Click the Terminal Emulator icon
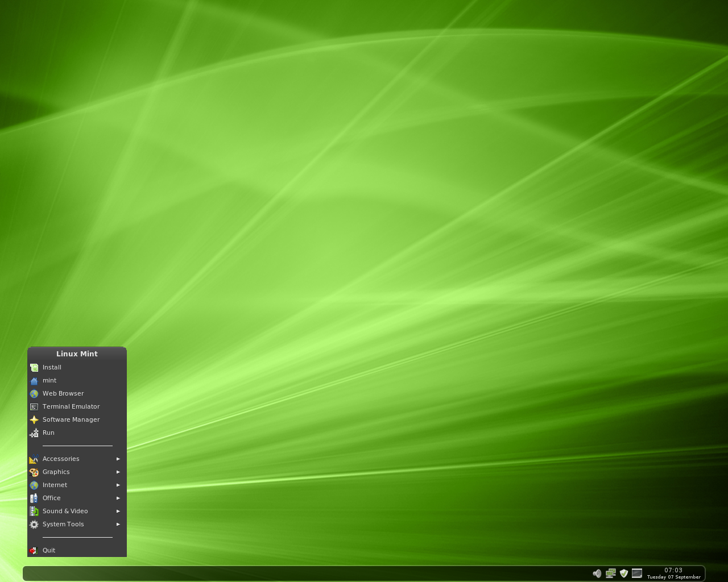The image size is (728, 582). [34, 407]
